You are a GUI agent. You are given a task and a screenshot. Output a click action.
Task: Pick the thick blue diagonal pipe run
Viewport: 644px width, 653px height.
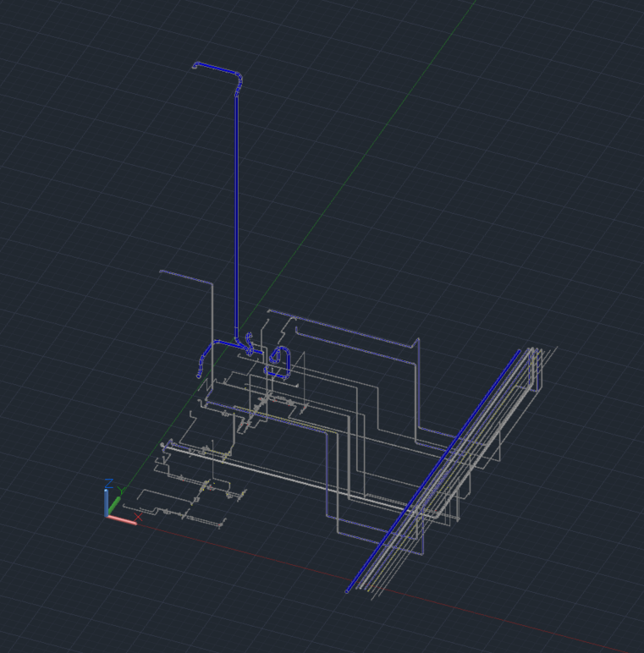point(433,471)
